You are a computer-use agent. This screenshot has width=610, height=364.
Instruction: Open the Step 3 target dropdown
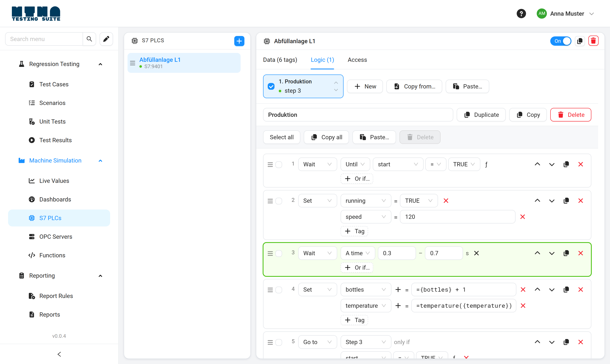366,342
